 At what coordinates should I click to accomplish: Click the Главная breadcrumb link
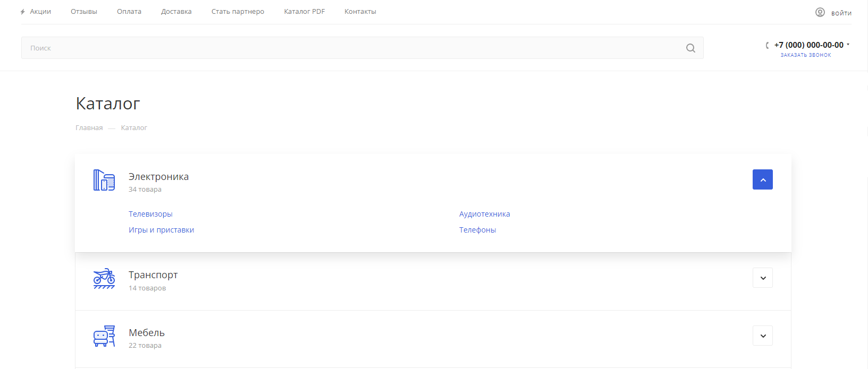tap(89, 128)
